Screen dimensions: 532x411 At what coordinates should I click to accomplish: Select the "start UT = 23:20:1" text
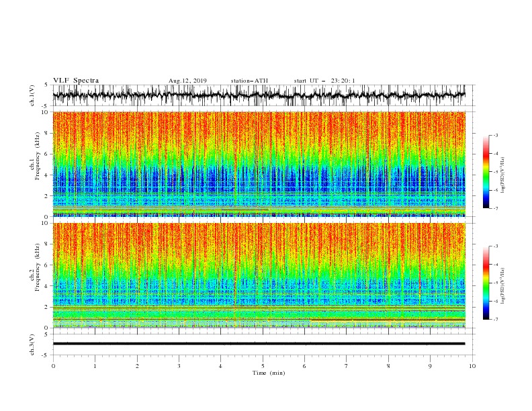coord(324,81)
